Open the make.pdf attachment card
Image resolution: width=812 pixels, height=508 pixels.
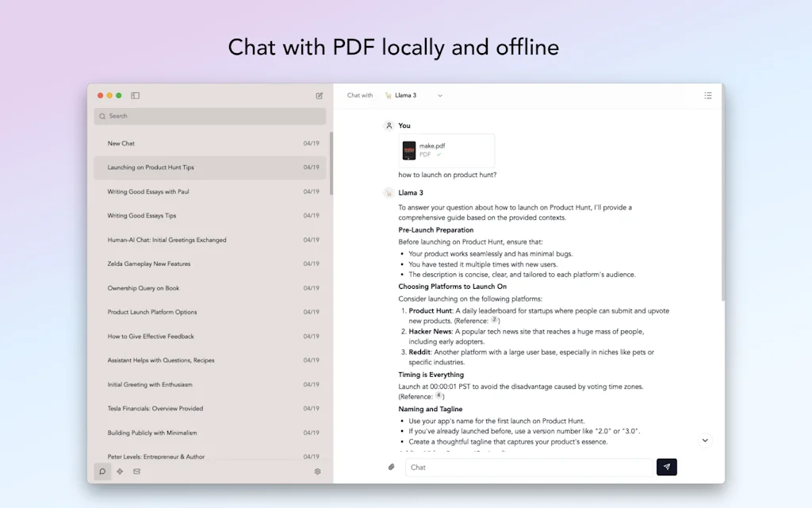click(x=446, y=149)
